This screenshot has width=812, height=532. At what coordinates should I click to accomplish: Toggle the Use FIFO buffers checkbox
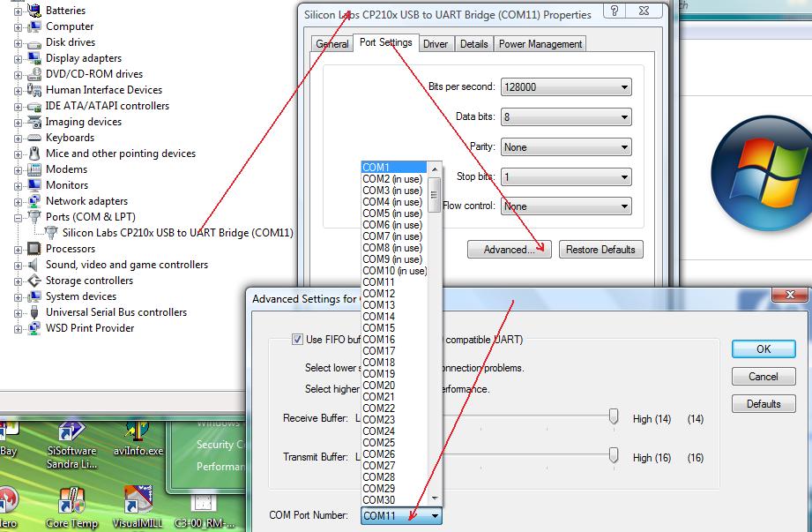pos(297,340)
